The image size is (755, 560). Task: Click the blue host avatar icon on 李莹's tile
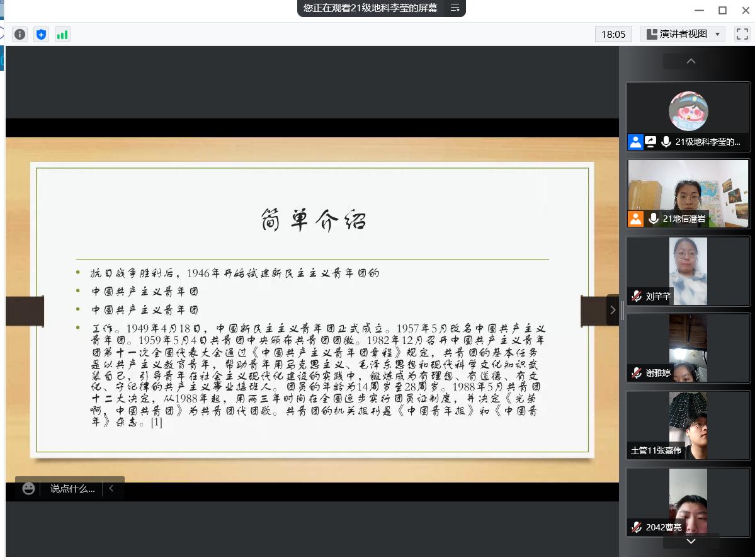[x=635, y=142]
